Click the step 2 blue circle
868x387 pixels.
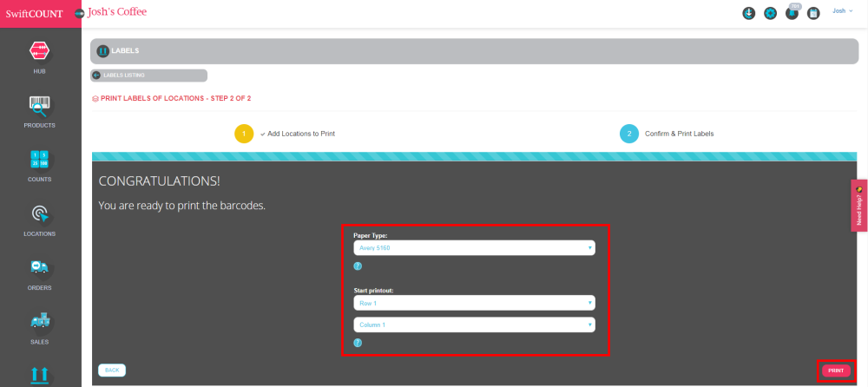(629, 134)
